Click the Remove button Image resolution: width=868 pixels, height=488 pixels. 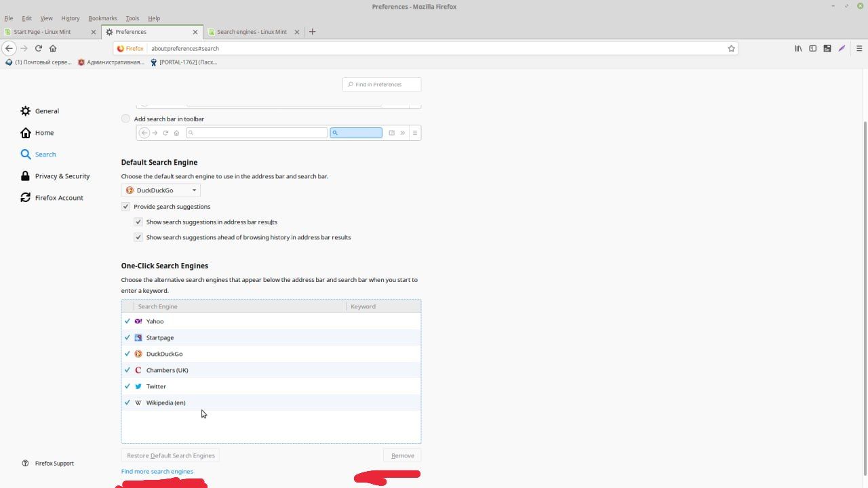tap(402, 455)
